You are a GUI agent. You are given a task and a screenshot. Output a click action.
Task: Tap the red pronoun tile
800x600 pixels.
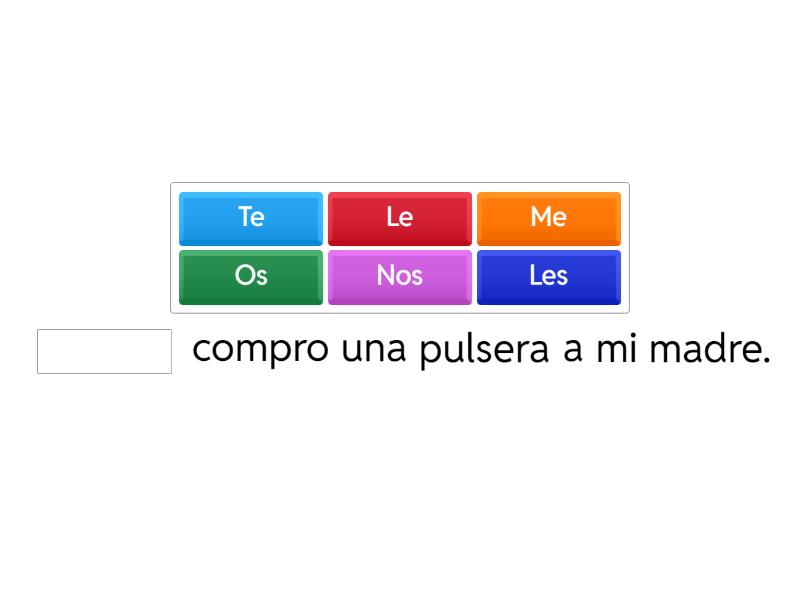[399, 218]
